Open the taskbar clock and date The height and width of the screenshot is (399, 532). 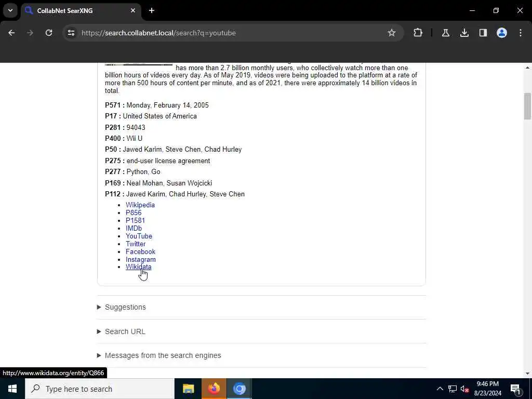(x=487, y=389)
